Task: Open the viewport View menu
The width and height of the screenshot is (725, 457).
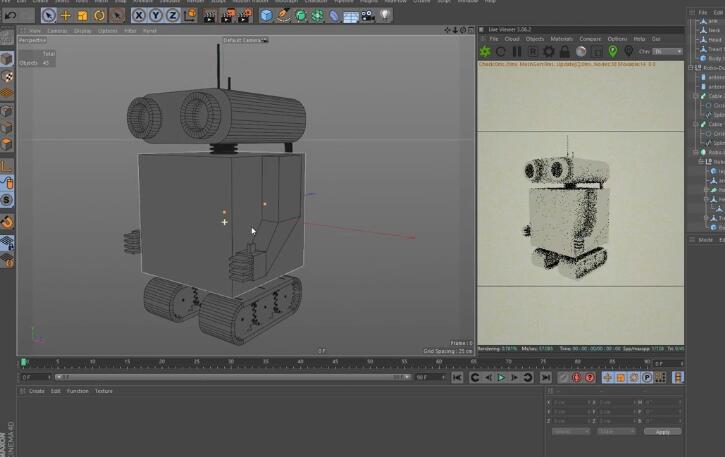Action: 35,31
